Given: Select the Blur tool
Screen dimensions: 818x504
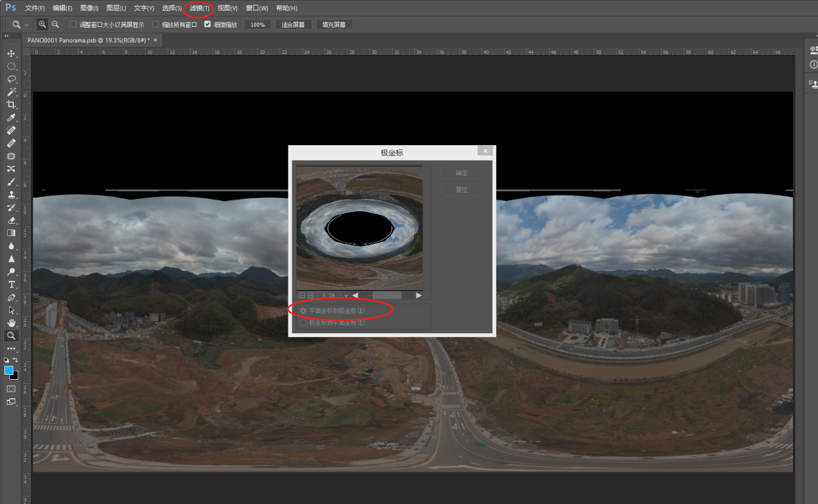Looking at the screenshot, I should pos(11,246).
